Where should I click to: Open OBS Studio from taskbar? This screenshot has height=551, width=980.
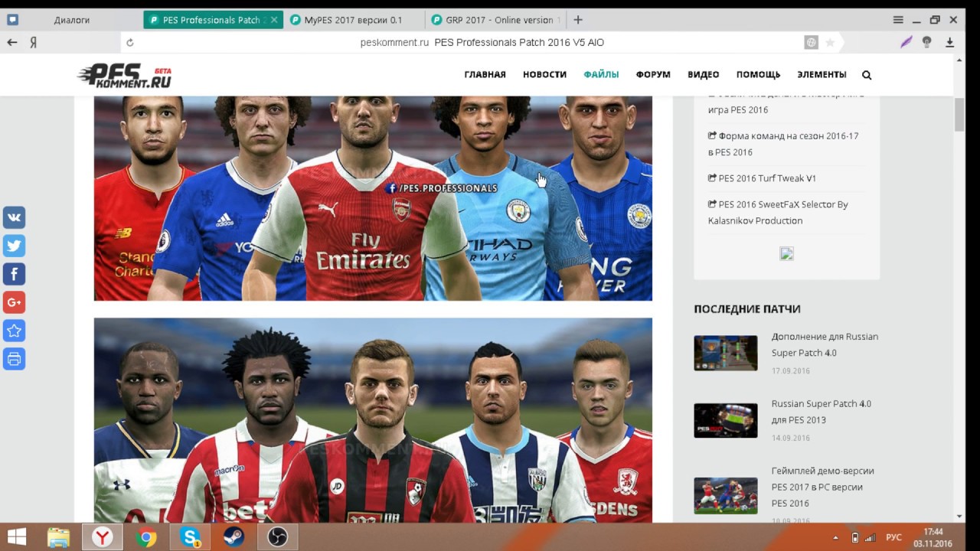(x=277, y=537)
